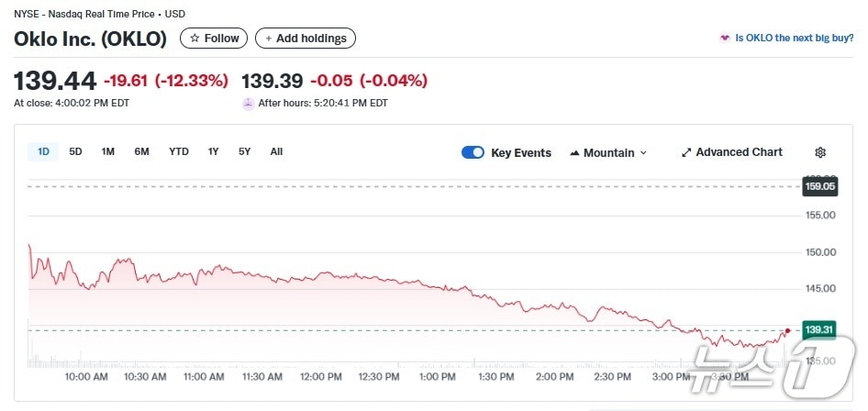Image resolution: width=868 pixels, height=411 pixels.
Task: Select the 1Y time range
Action: (x=213, y=152)
